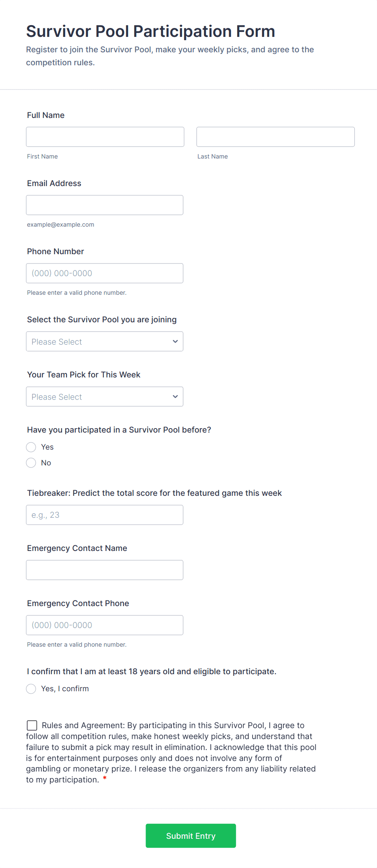The width and height of the screenshot is (377, 868).
Task: Focus the Email Address field
Action: [105, 205]
